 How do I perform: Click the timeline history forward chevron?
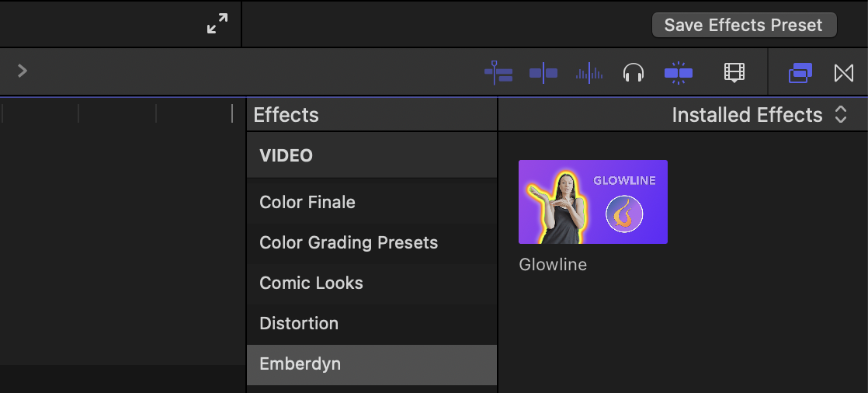click(23, 71)
